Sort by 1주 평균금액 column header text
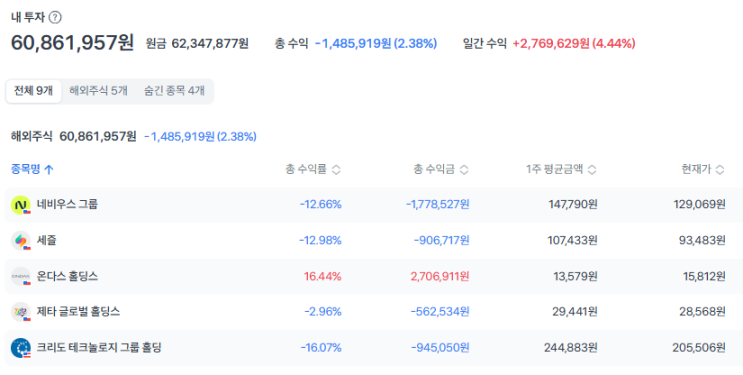 [x=554, y=169]
